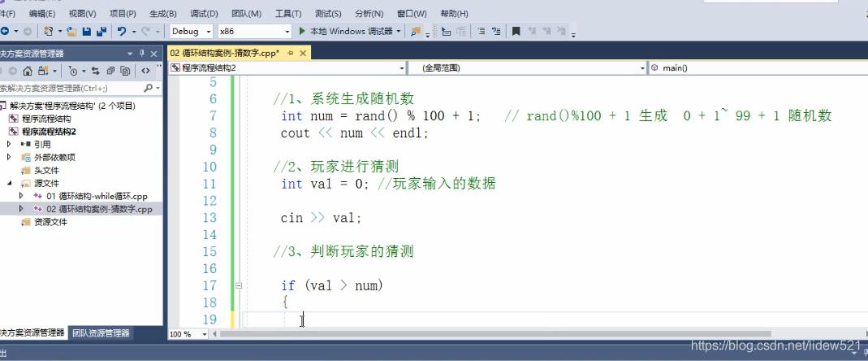Click the cout << num << endl; line

point(355,133)
